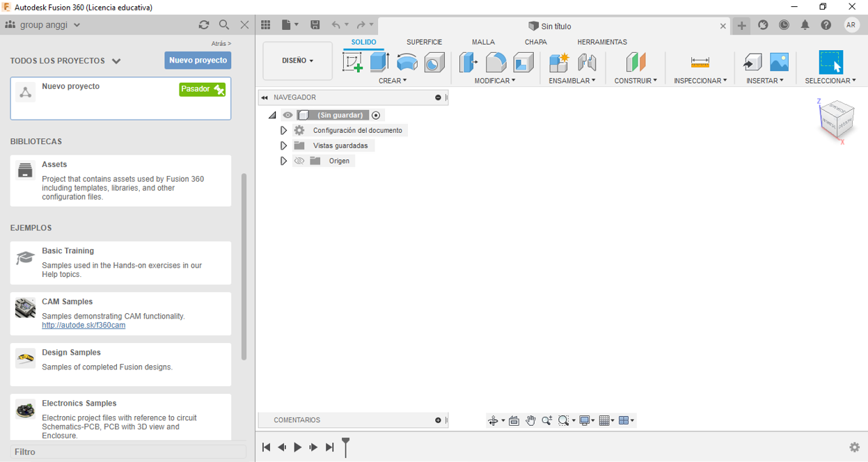Expand the Configuración del documento node
Image resolution: width=868 pixels, height=462 pixels.
(283, 131)
